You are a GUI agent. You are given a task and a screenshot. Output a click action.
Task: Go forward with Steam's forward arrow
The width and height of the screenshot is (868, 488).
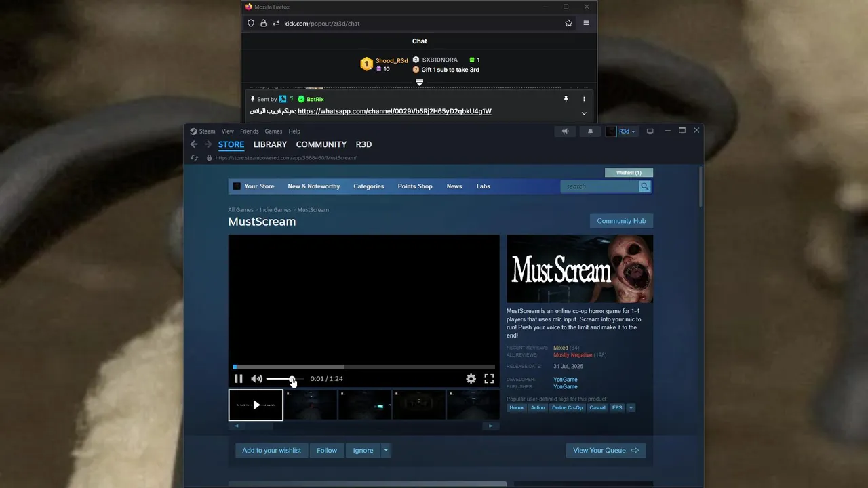pos(208,144)
